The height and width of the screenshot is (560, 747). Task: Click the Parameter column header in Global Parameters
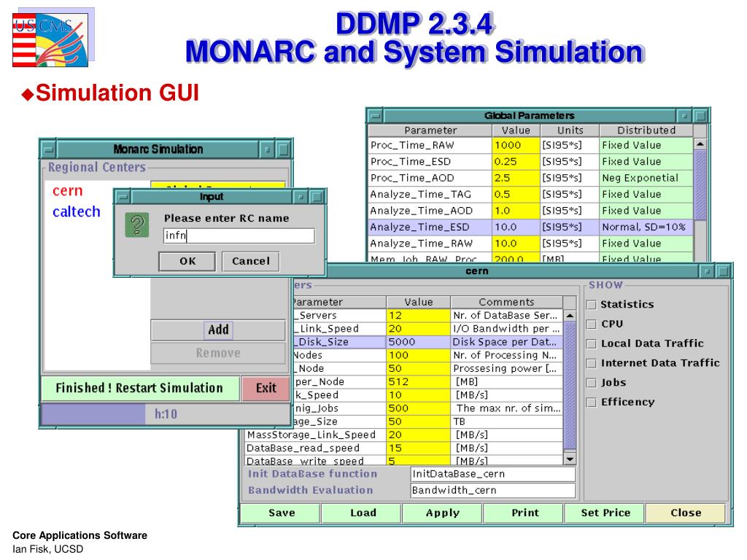click(x=430, y=131)
